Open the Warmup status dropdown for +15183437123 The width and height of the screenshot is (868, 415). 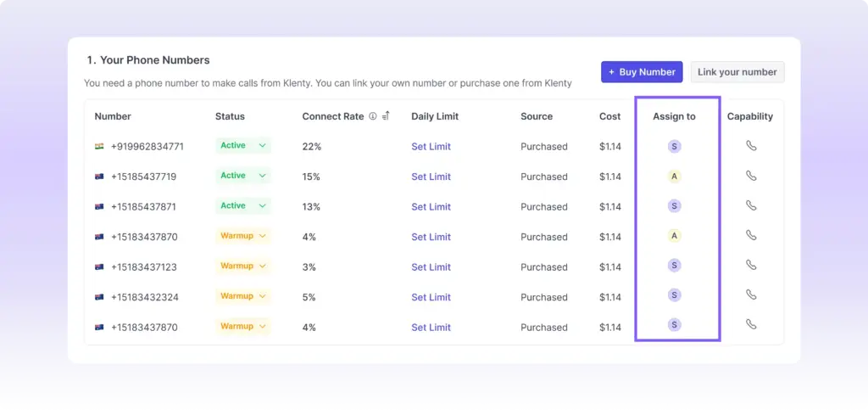coord(262,266)
